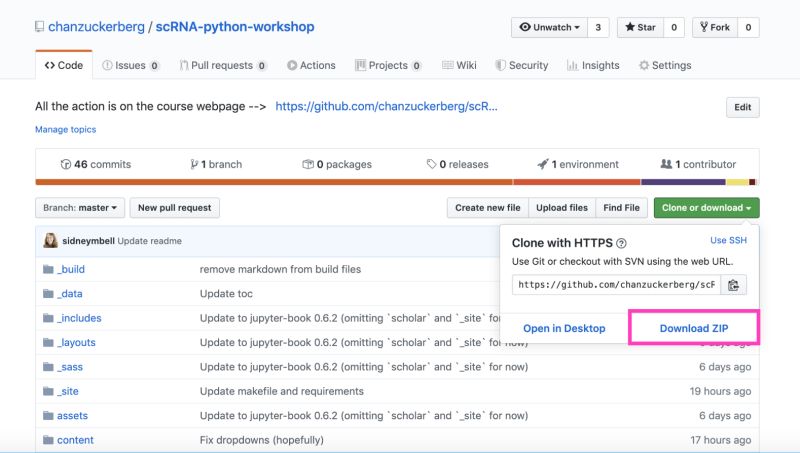800x453 pixels.
Task: Open the Actions tab
Action: [x=311, y=65]
